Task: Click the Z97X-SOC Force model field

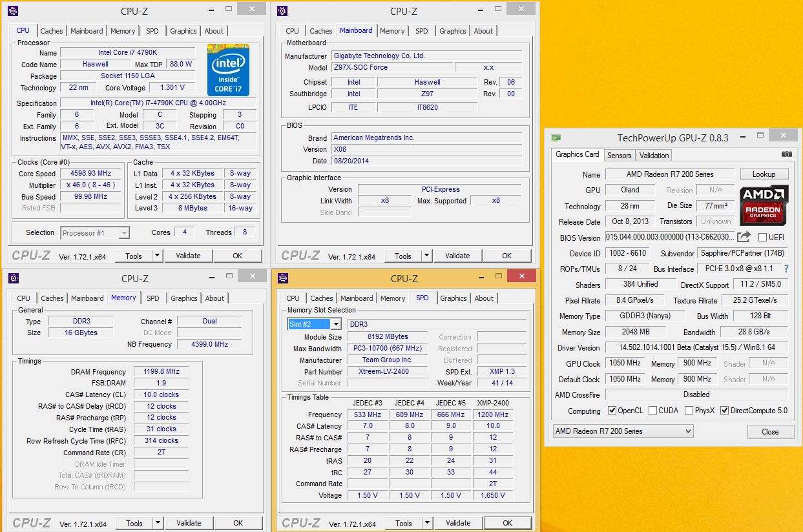Action: pos(391,67)
